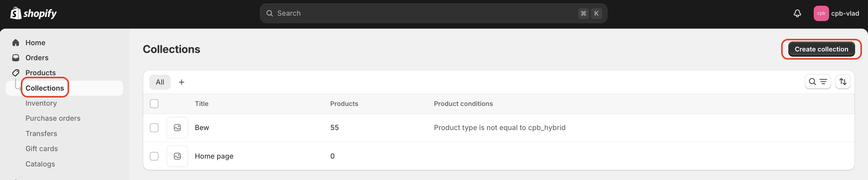868x180 pixels.
Task: Click the Home house icon
Action: [16, 43]
